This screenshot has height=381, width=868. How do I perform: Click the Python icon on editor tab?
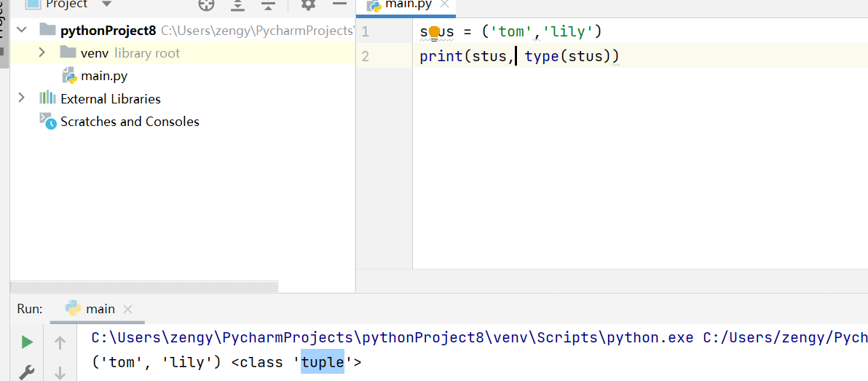[x=375, y=5]
